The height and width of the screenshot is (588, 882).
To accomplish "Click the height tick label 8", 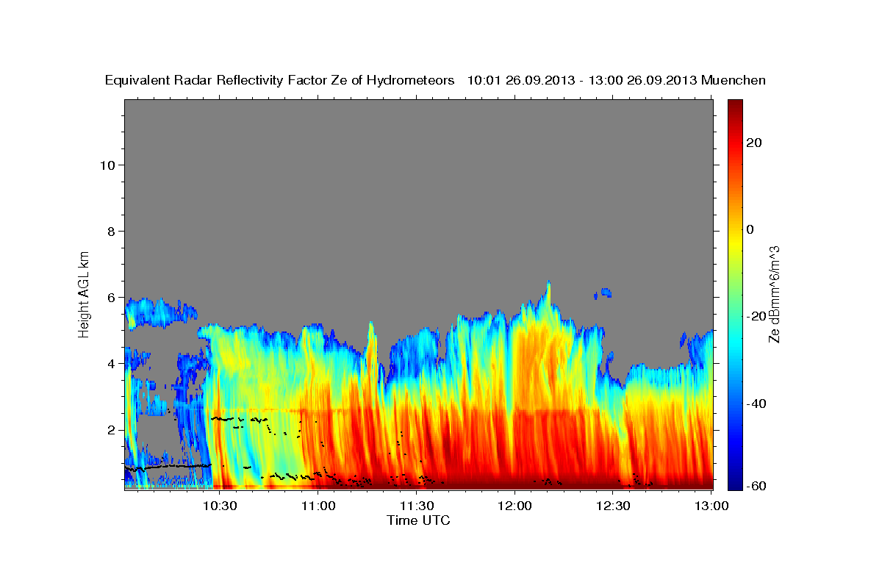I will point(112,232).
